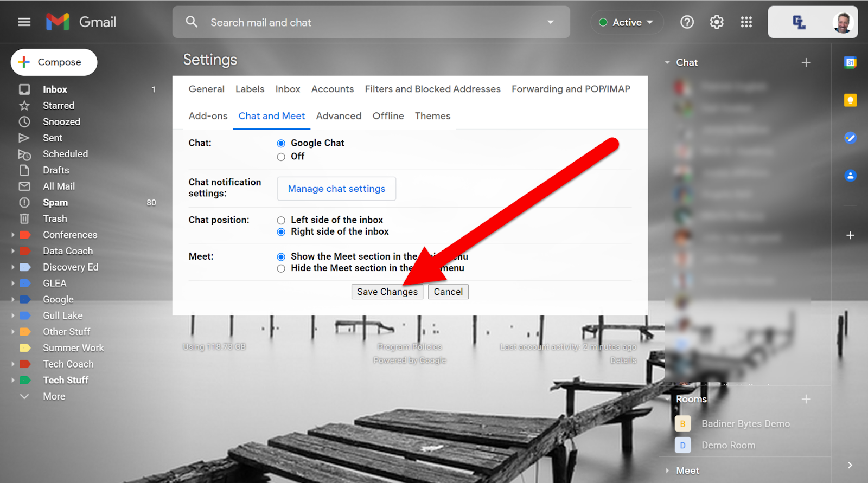The height and width of the screenshot is (483, 868).
Task: Open the Add-ons settings tab
Action: (x=208, y=116)
